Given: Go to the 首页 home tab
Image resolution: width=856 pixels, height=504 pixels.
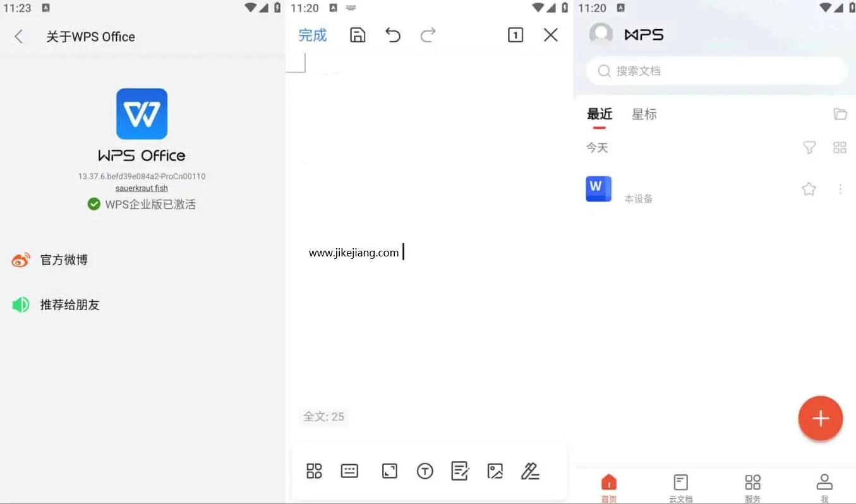Looking at the screenshot, I should pyautogui.click(x=609, y=488).
